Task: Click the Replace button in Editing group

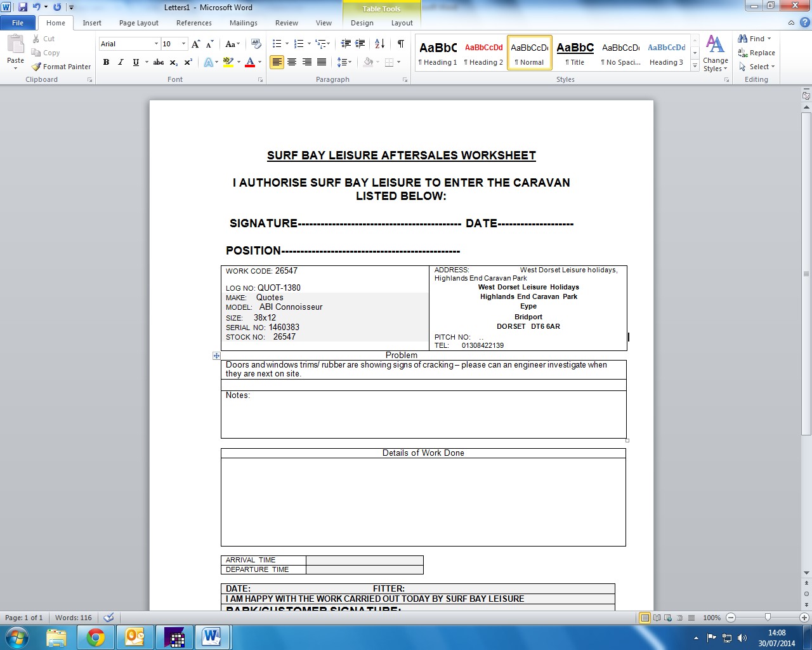Action: coord(756,53)
